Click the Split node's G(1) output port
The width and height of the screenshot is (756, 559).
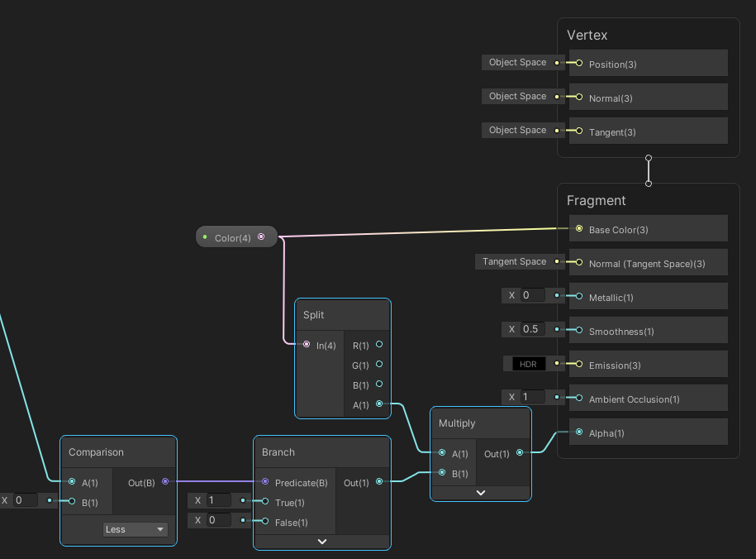[379, 364]
